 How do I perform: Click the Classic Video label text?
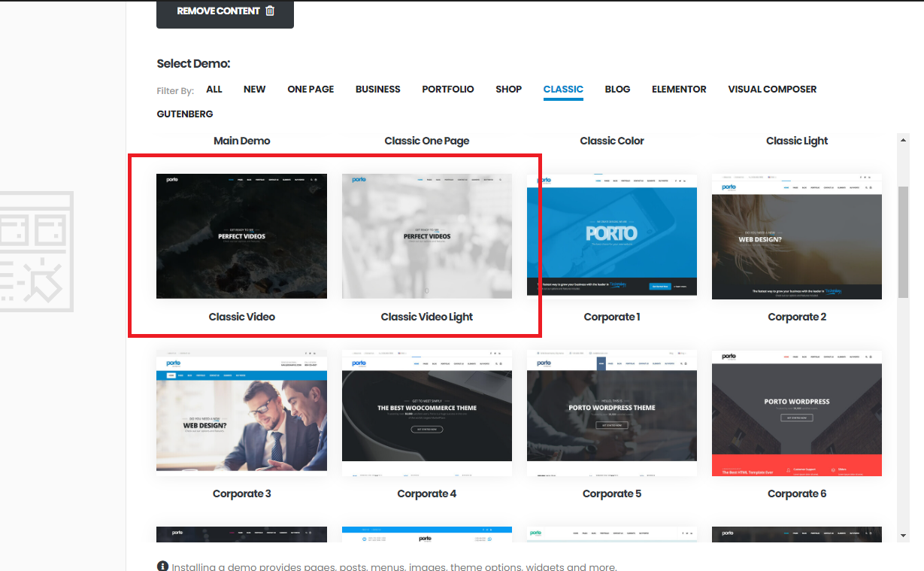click(x=241, y=317)
